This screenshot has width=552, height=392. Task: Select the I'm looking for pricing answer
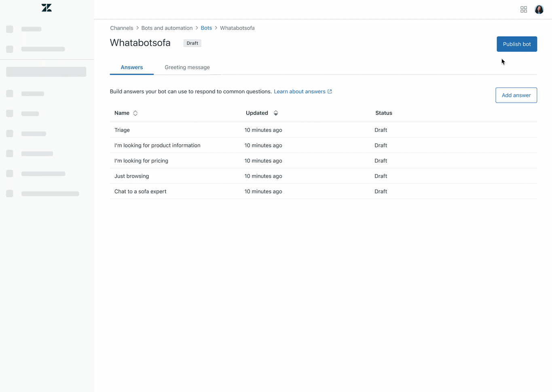point(141,161)
